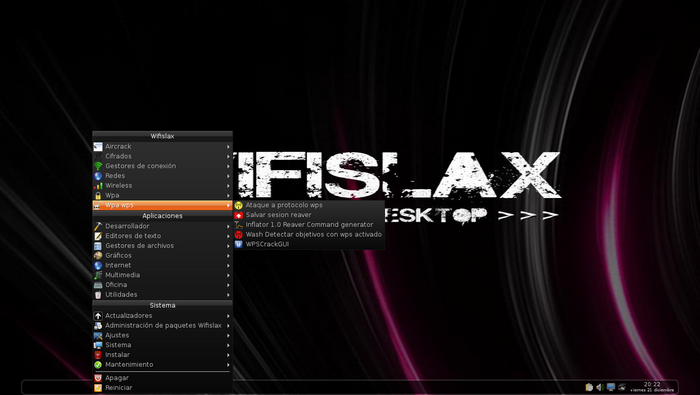
Task: Expand the Multimedia submenu arrow
Action: 228,275
